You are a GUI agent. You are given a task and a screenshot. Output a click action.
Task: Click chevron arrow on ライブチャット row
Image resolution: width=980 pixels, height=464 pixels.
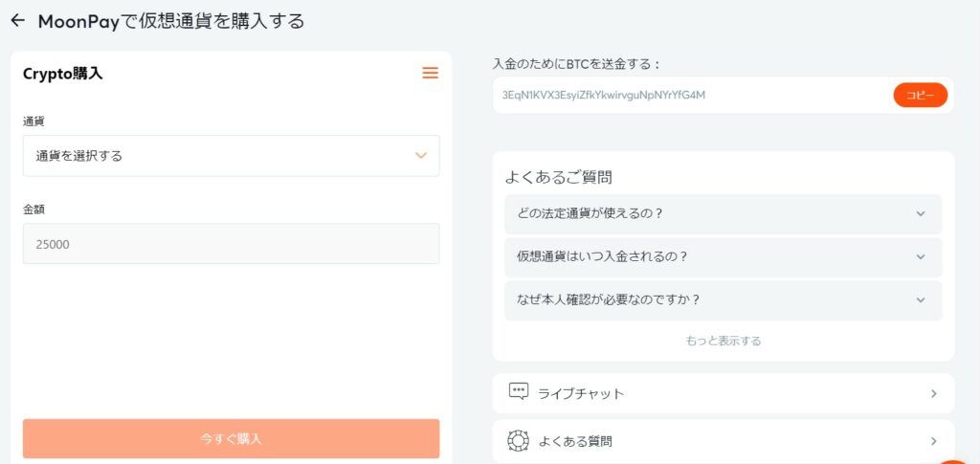(x=934, y=393)
